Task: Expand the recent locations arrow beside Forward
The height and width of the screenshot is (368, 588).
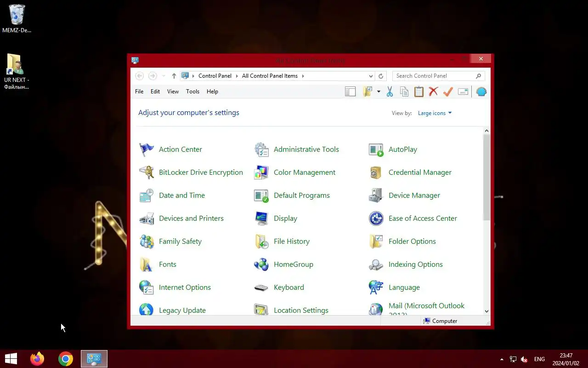Action: tap(164, 76)
